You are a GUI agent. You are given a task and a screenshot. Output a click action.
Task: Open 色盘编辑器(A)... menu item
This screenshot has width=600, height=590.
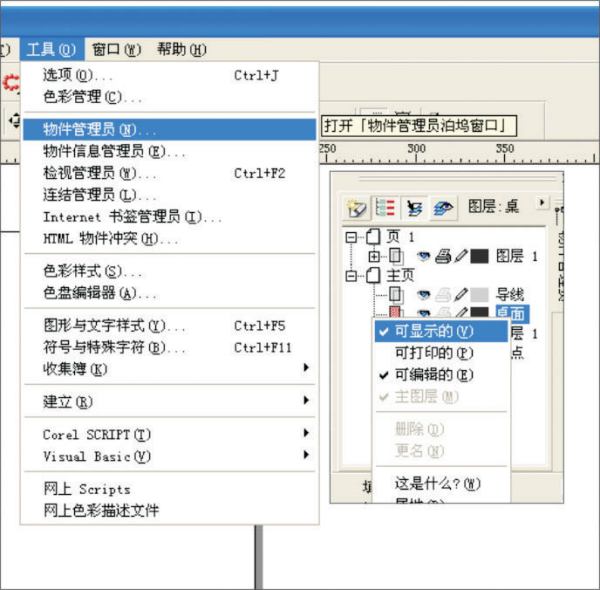click(168, 293)
